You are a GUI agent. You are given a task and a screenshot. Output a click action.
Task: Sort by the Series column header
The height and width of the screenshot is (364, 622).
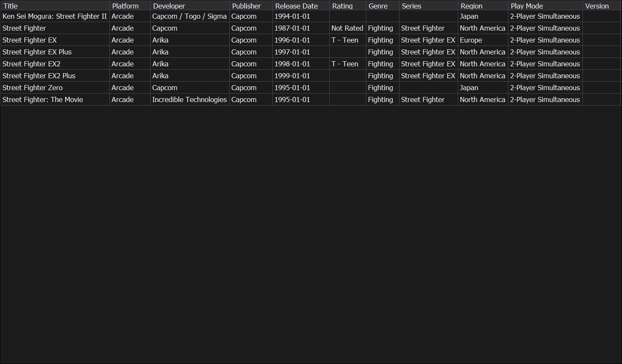pyautogui.click(x=428, y=6)
